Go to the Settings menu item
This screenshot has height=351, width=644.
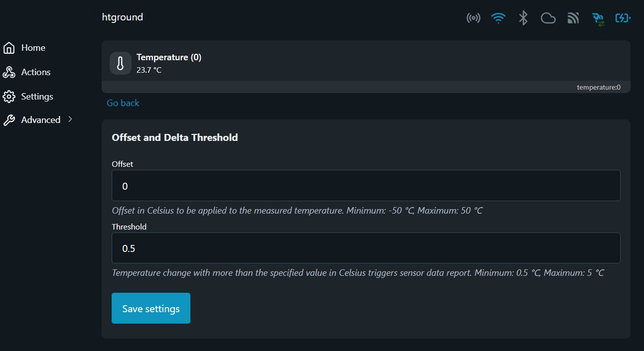(37, 97)
